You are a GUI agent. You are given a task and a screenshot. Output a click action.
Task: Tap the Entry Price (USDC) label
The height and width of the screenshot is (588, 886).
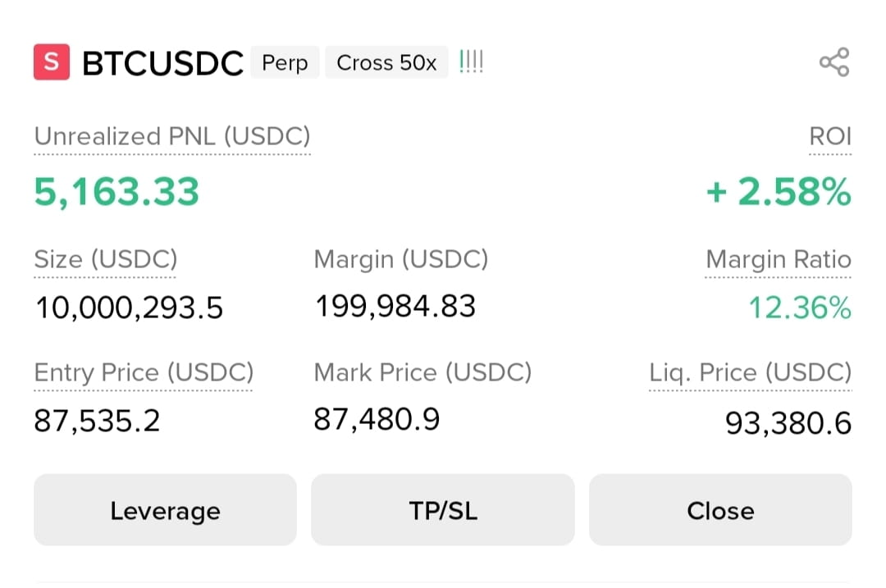click(x=144, y=373)
